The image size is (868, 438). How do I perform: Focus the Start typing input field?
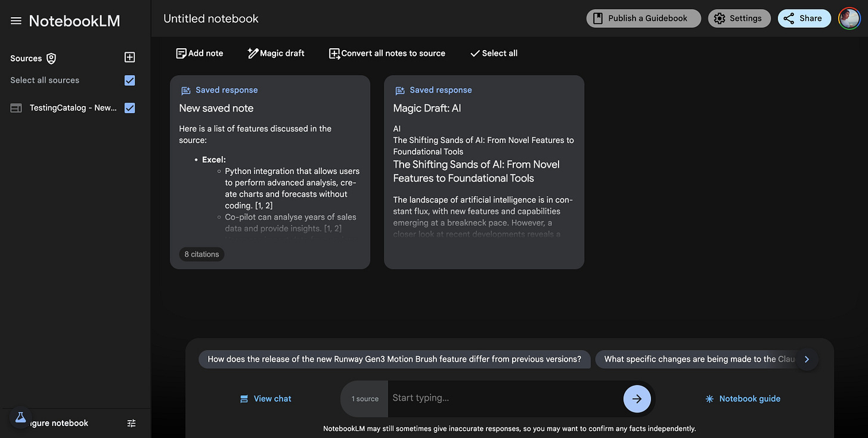(504, 398)
